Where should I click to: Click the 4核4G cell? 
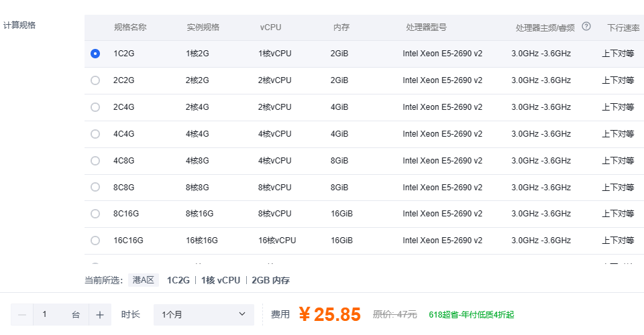pos(197,134)
